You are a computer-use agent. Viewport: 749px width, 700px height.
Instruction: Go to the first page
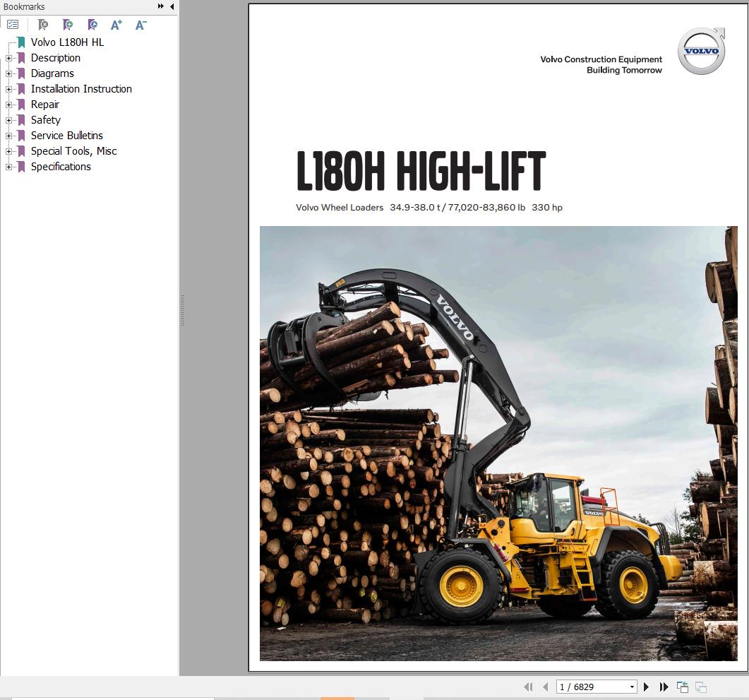tap(528, 687)
